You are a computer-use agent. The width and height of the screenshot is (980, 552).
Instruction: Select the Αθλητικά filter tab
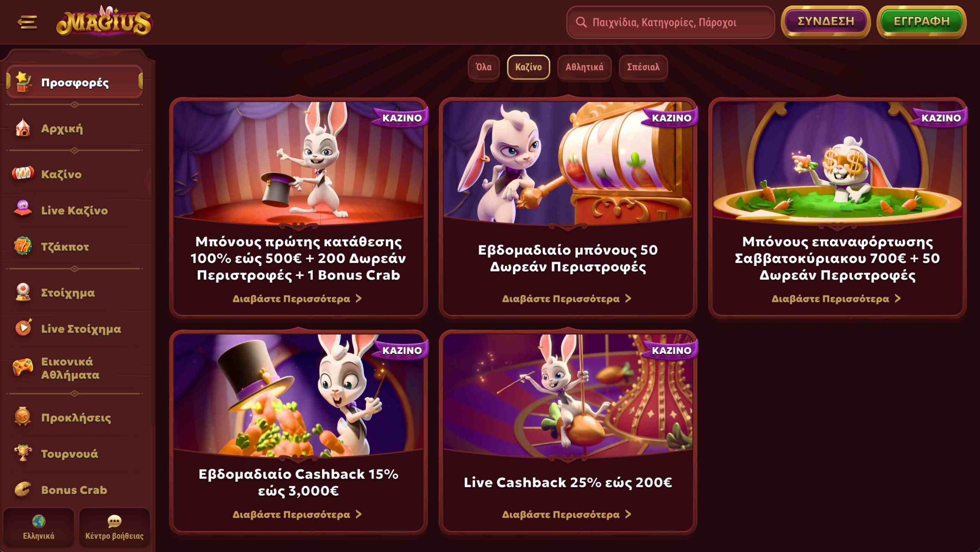[584, 67]
